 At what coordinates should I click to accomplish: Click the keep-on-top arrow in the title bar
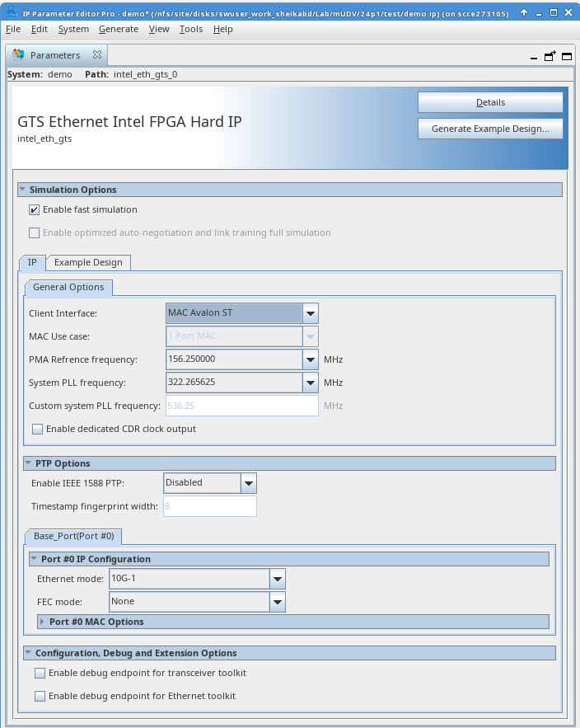tap(524, 12)
